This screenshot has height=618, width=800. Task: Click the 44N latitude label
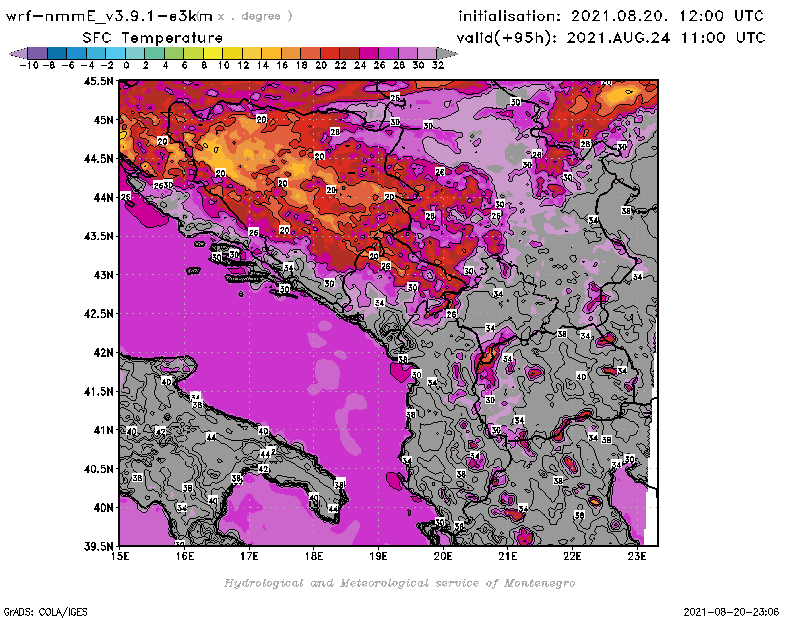(103, 197)
